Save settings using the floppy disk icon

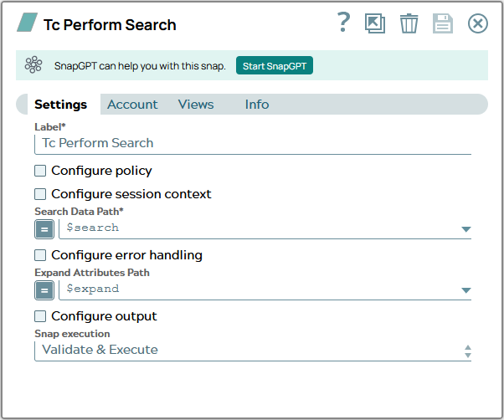click(x=443, y=23)
